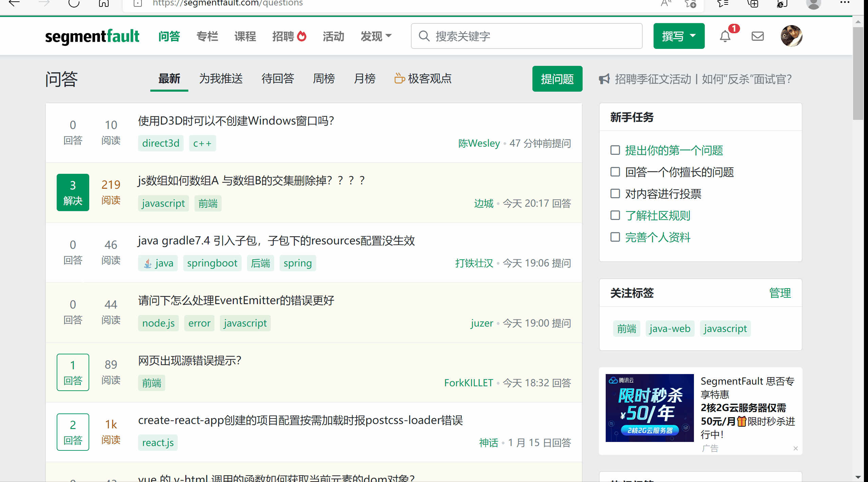Click the megaphone announcement icon
Screen dimensions: 868x482
(604, 79)
